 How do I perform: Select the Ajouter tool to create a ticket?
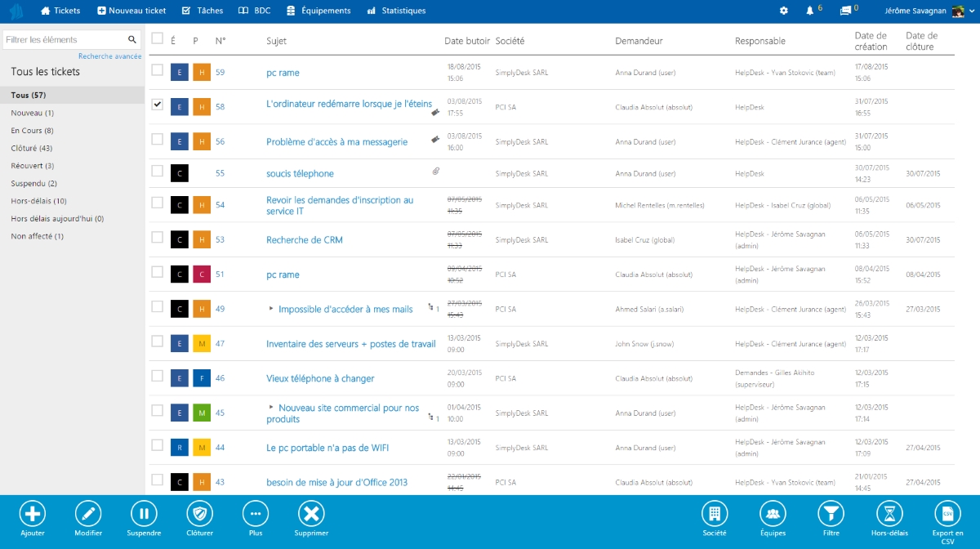tap(32, 515)
